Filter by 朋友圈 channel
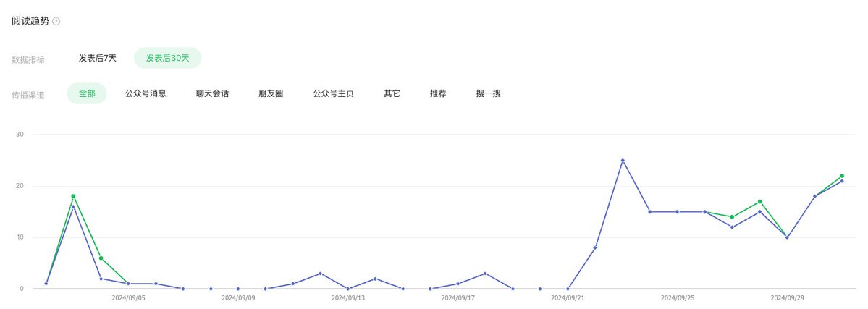Screen dimensions: 868x309 [x=271, y=93]
